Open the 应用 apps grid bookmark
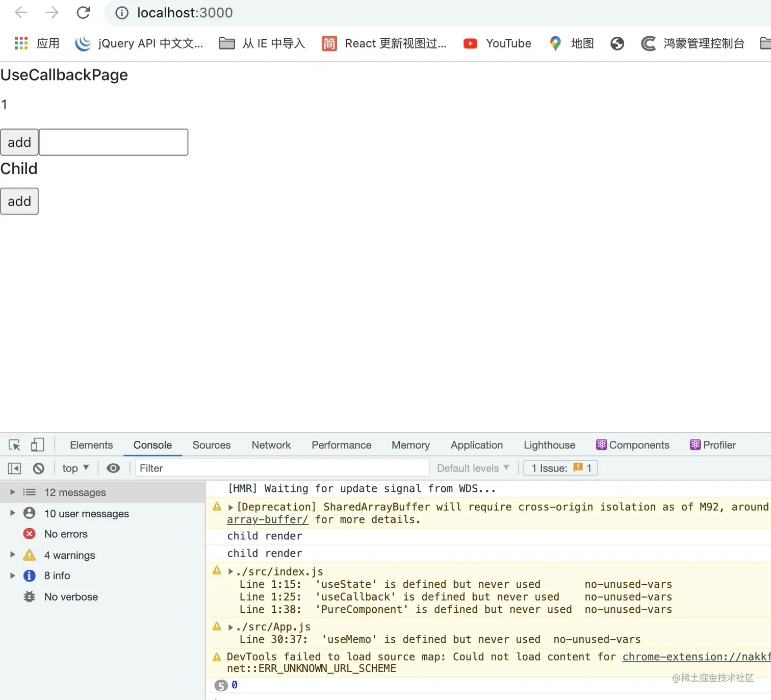Viewport: 771px width, 700px height. point(37,43)
